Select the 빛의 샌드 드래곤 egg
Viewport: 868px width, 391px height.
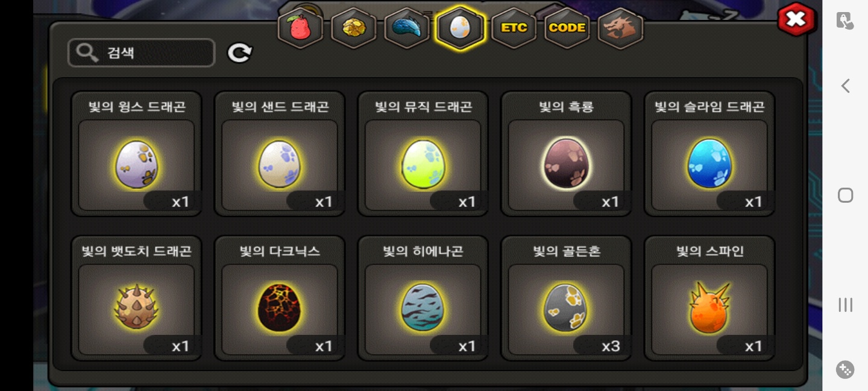pos(280,153)
